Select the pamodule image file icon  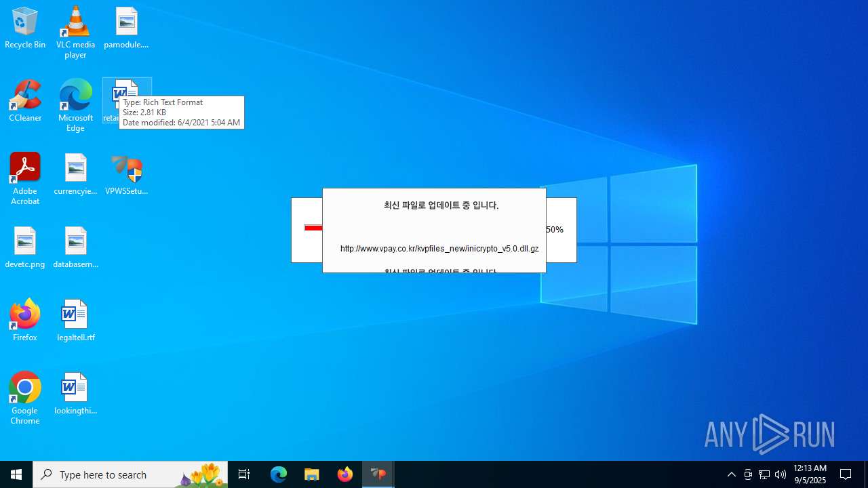point(126,28)
